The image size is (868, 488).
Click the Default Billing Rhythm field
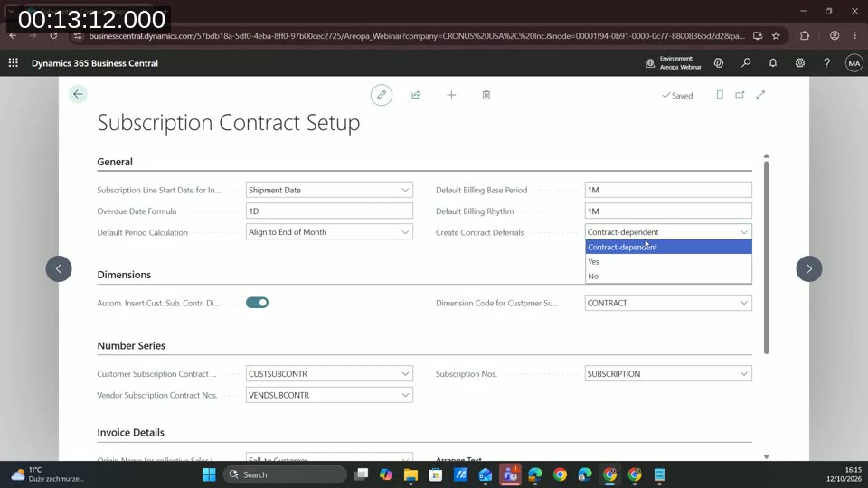(x=668, y=211)
